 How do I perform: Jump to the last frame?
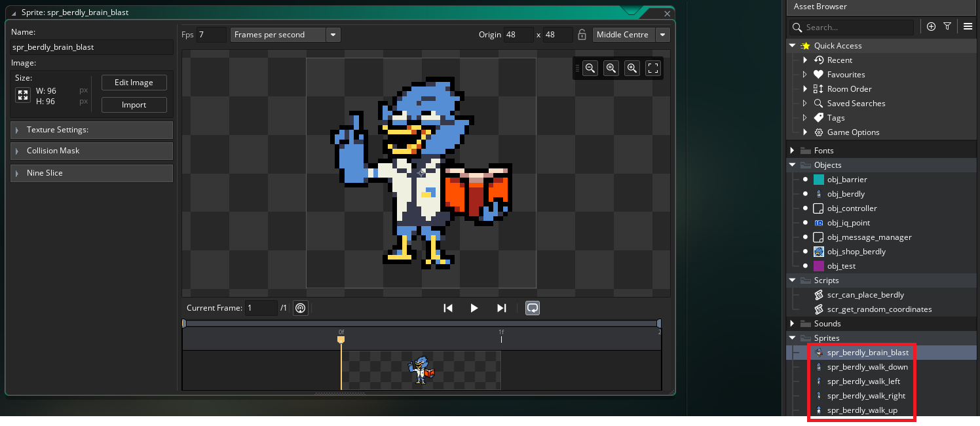[502, 308]
